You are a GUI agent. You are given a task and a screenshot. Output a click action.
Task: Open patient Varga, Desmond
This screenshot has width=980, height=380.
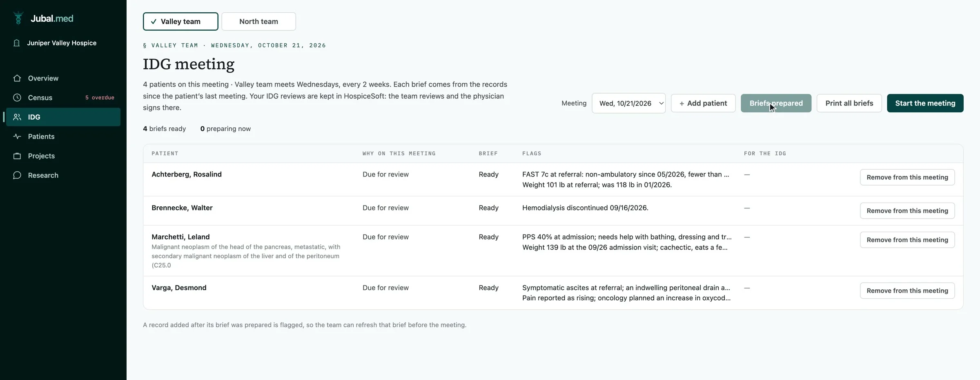tap(179, 288)
